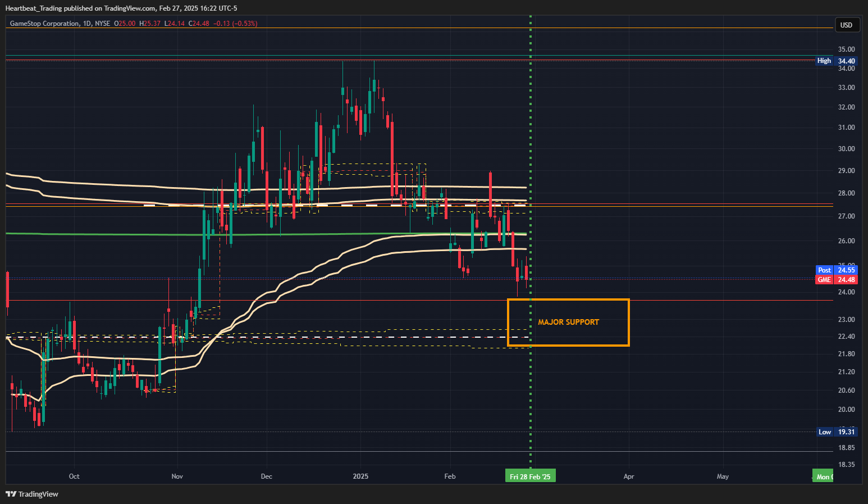Click the change value −0.13 (−0.53%)
The height and width of the screenshot is (504, 868).
point(235,24)
